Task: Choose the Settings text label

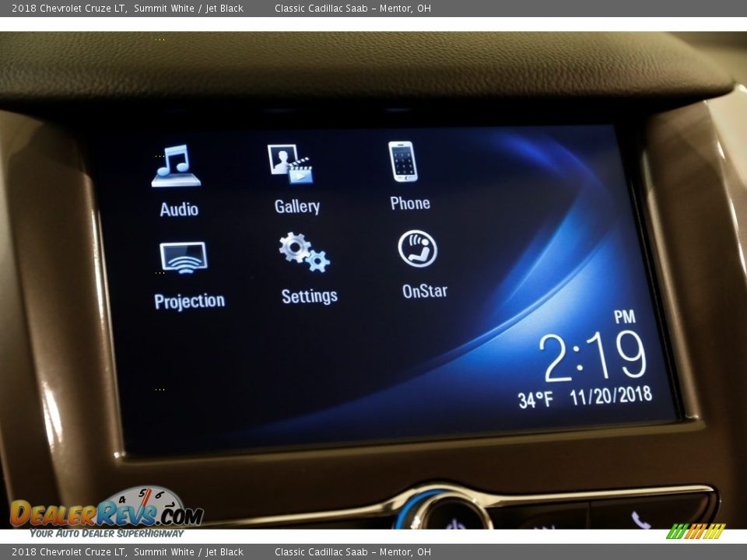Action: [x=310, y=296]
